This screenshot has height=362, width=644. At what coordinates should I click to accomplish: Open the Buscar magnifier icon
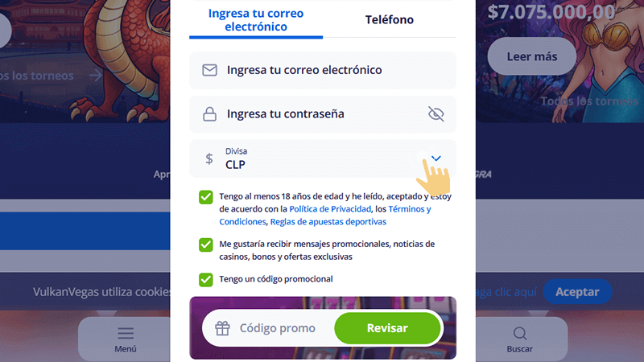click(x=519, y=333)
